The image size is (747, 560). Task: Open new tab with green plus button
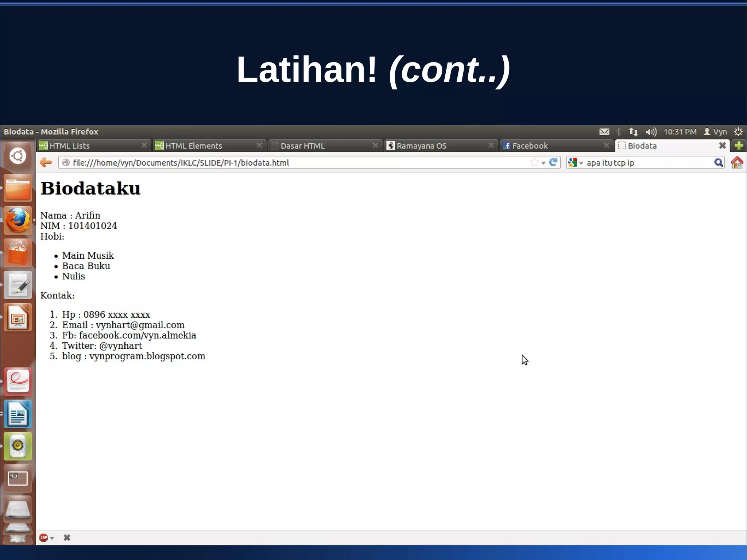pyautogui.click(x=739, y=146)
